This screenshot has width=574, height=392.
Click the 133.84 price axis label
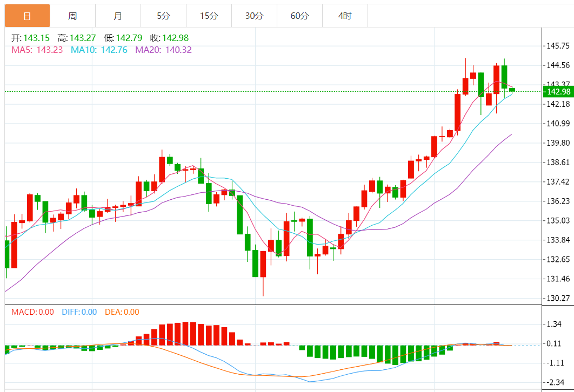(558, 240)
